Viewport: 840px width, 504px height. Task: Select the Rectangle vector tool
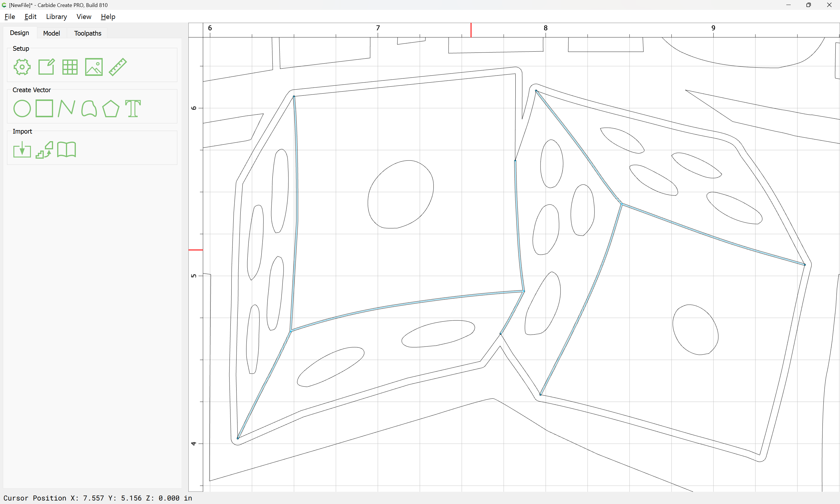coord(44,108)
